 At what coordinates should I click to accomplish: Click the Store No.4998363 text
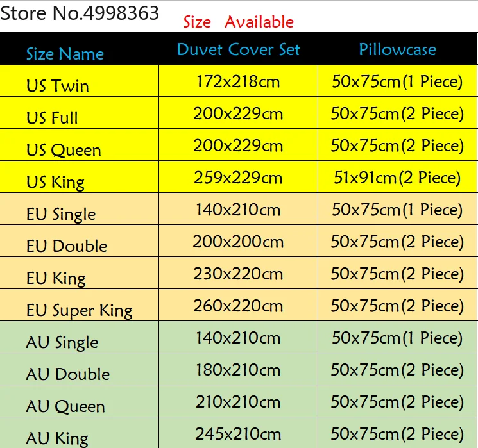pyautogui.click(x=80, y=13)
